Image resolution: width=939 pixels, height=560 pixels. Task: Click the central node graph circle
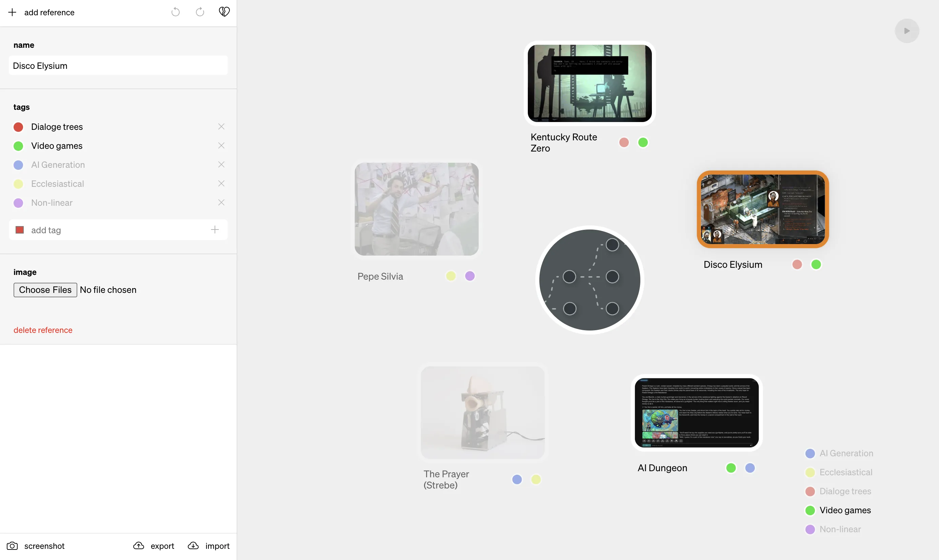pos(590,280)
